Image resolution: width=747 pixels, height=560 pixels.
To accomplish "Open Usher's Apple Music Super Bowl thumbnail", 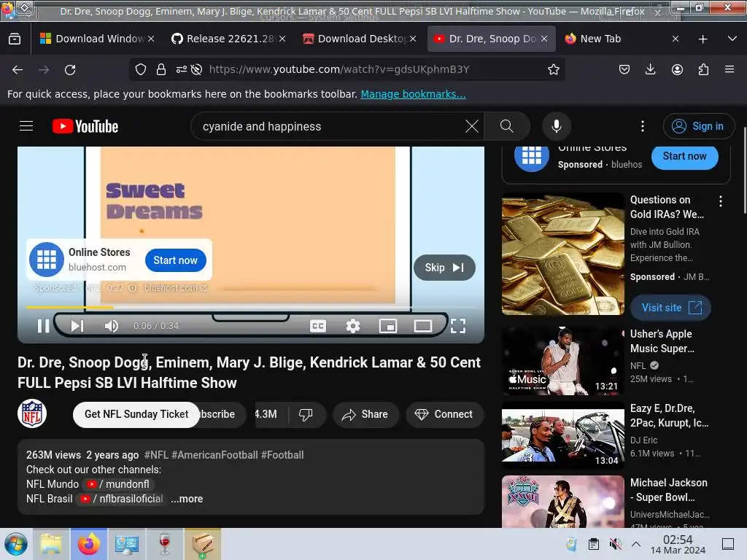I will pos(562,360).
